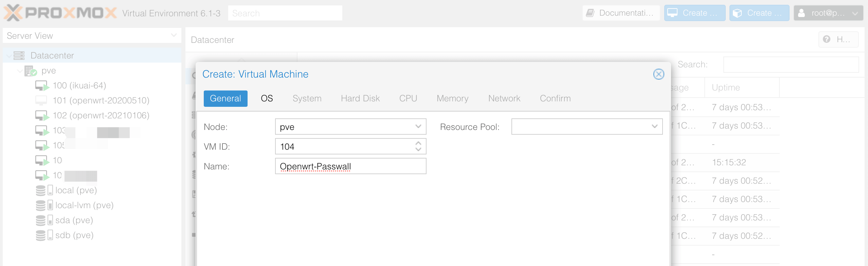Switch to the Hard Disk tab
The height and width of the screenshot is (266, 868).
[360, 98]
